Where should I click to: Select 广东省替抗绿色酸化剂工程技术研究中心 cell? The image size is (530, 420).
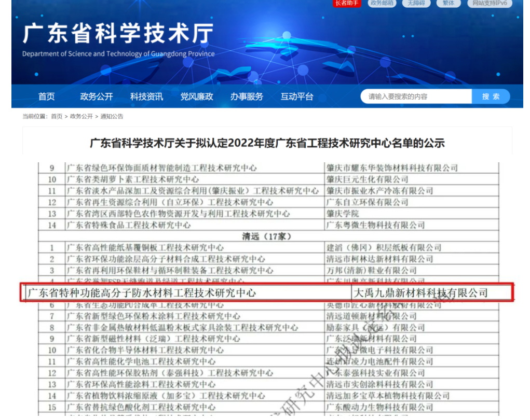pos(195,408)
